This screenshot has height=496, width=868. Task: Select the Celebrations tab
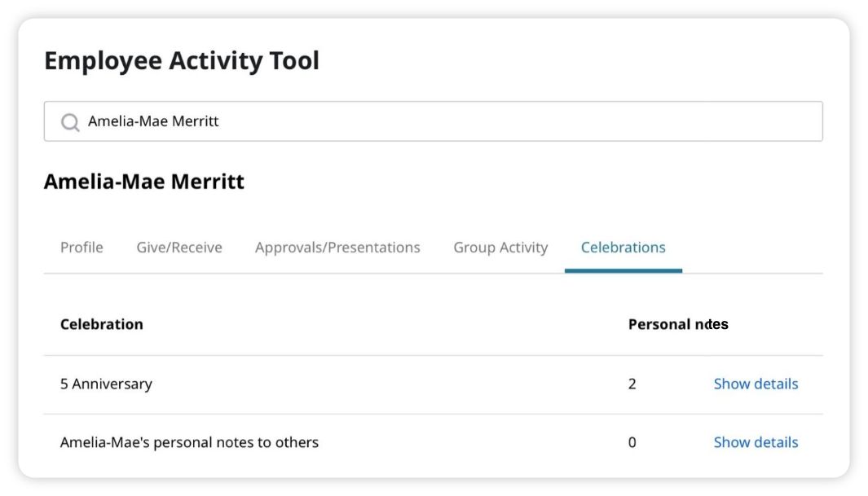(623, 247)
